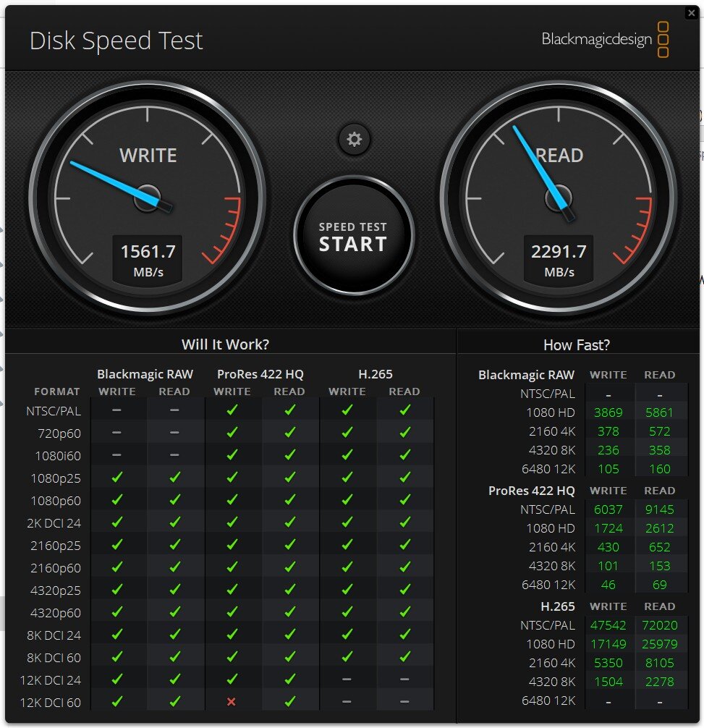
Task: Click the ProRes NTSC/PAL write value 6037
Action: coord(608,509)
